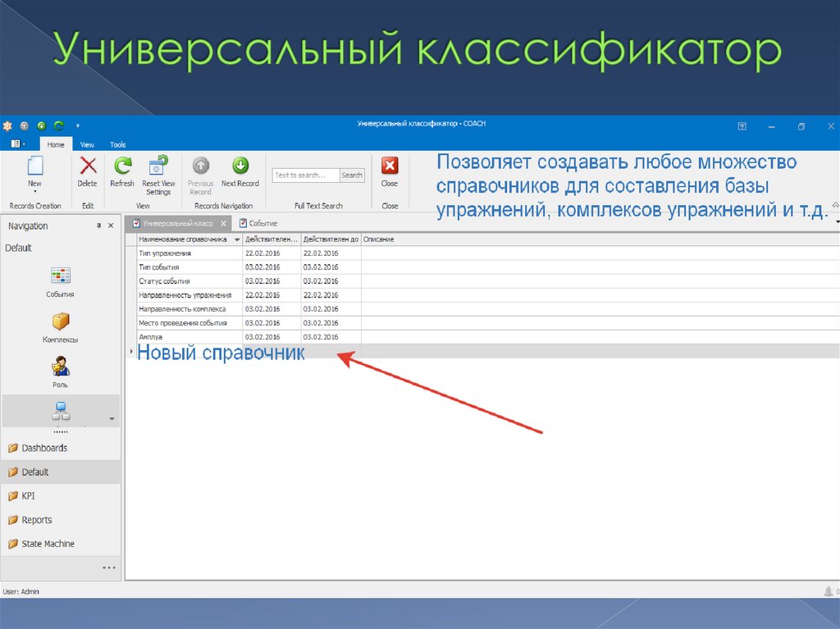The width and height of the screenshot is (840, 629).
Task: Delete the selected record
Action: click(87, 171)
